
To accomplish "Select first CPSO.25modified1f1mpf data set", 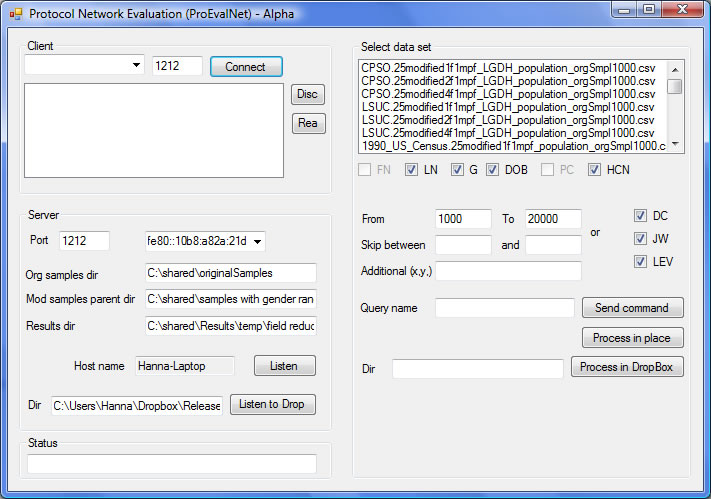I will click(507, 68).
